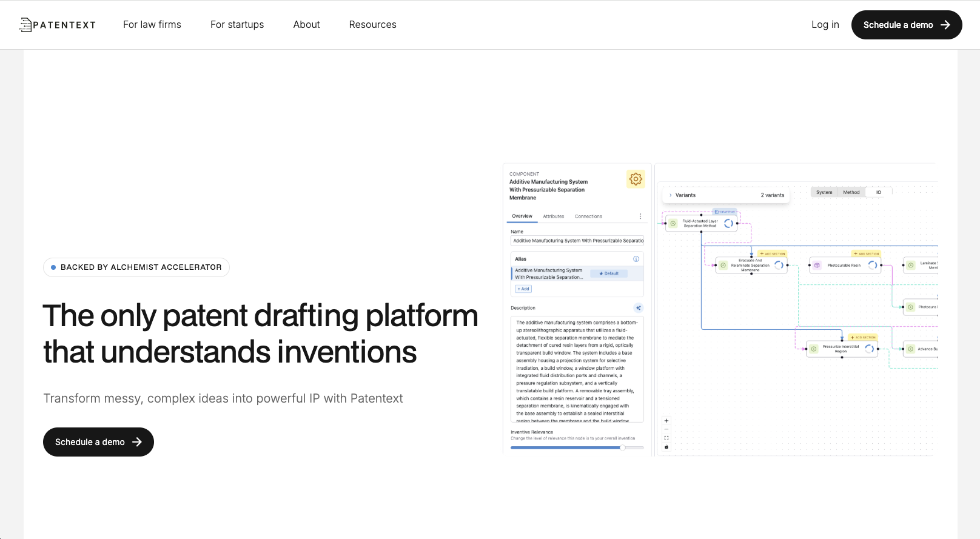Click the blue badge above Fluid-Actuated node
The image size is (980, 539).
click(725, 212)
